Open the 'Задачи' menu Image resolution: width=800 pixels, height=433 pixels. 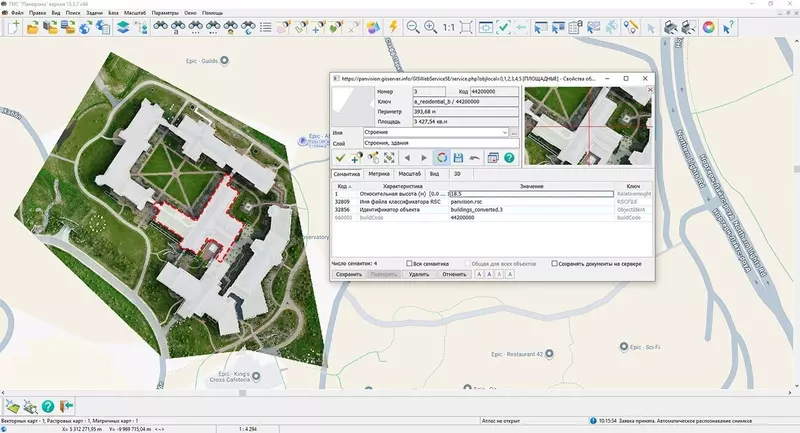click(x=94, y=13)
